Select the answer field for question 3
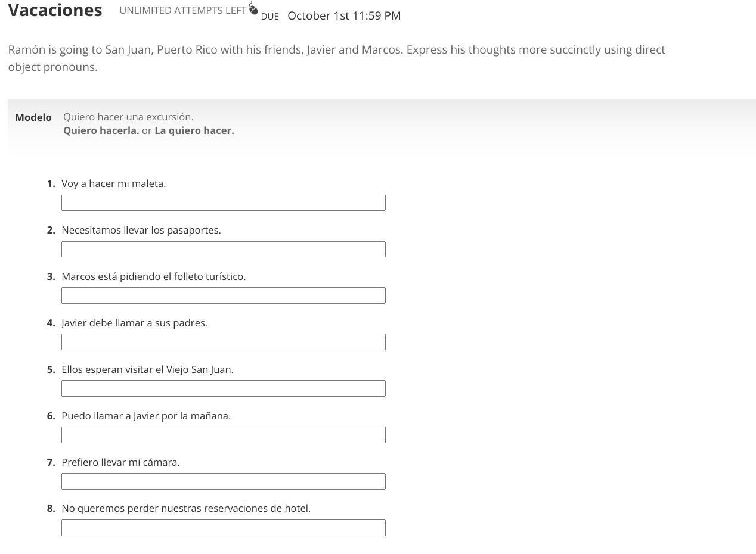The height and width of the screenshot is (554, 756). (223, 295)
